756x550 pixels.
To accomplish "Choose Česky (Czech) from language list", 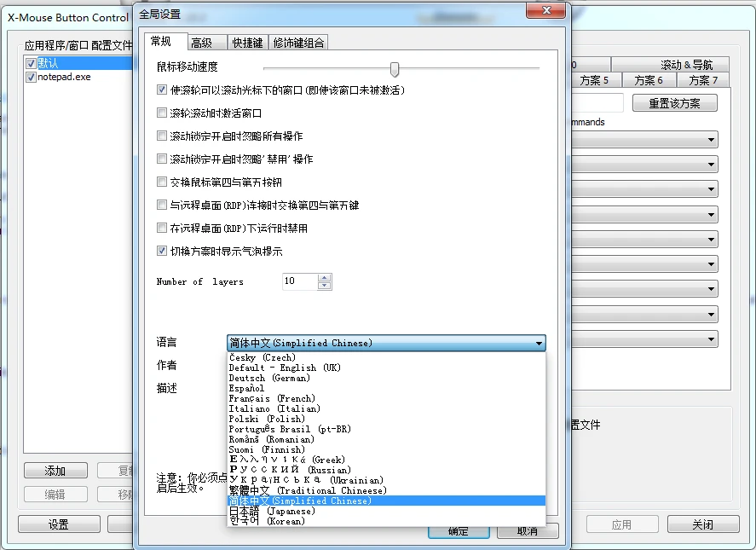I will click(386, 357).
